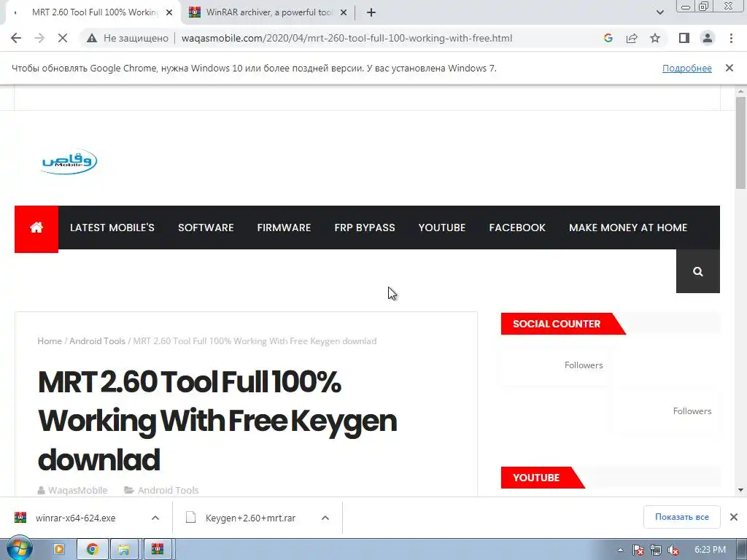Click the 6:23 PM taskbar clock
747x560 pixels.
710,550
